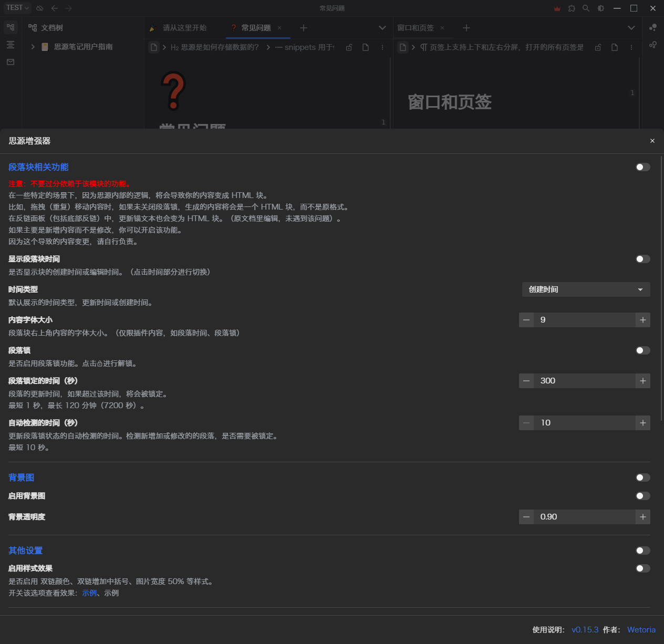
Task: Click the 内容字体大小 value field showing 9
Action: pos(585,320)
